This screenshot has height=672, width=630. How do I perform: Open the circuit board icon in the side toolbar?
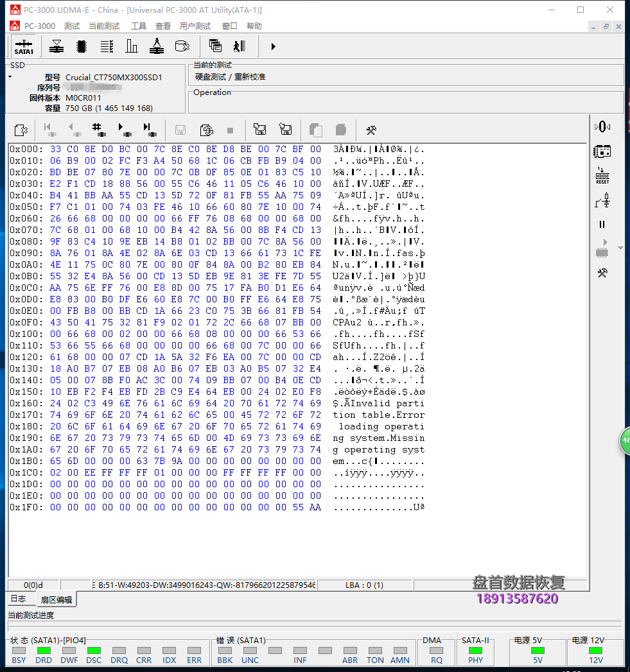(x=602, y=151)
